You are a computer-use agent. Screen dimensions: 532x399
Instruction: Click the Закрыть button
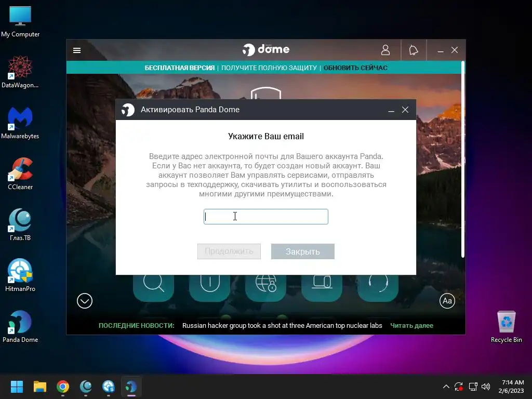pyautogui.click(x=303, y=251)
